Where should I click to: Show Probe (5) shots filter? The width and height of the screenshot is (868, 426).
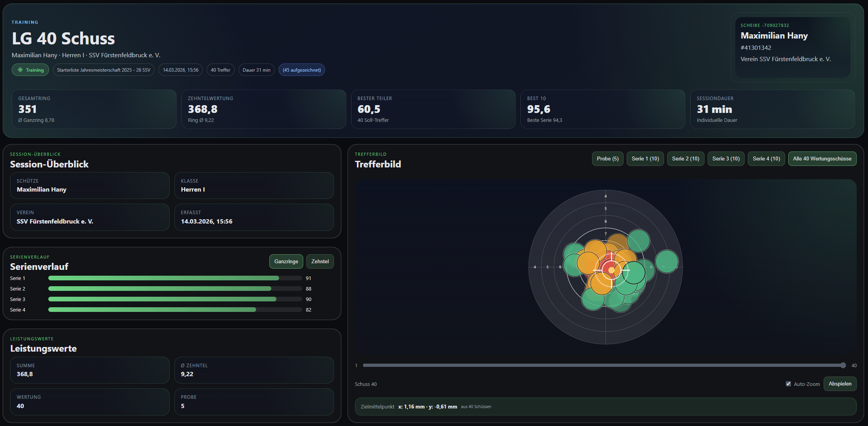608,159
